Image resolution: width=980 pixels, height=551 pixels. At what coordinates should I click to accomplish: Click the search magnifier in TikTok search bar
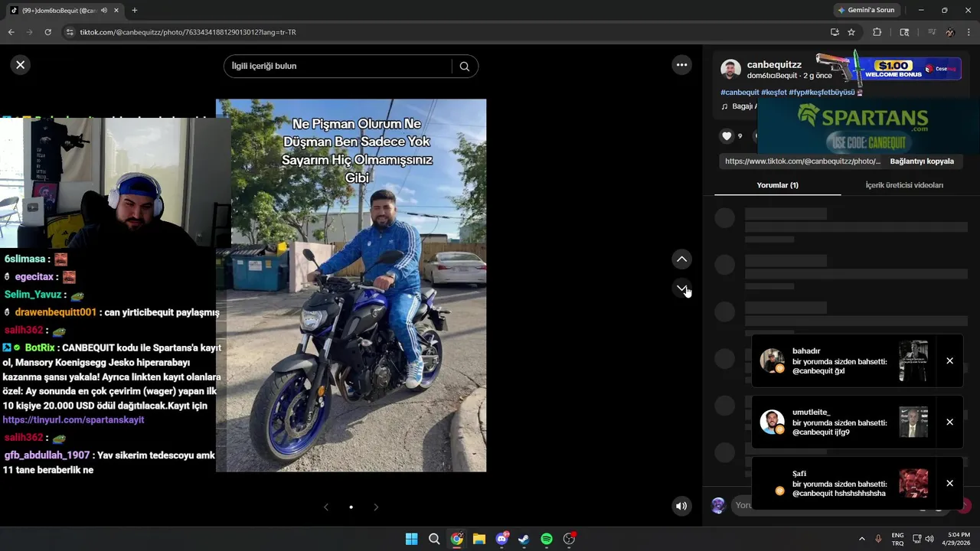[x=464, y=67]
